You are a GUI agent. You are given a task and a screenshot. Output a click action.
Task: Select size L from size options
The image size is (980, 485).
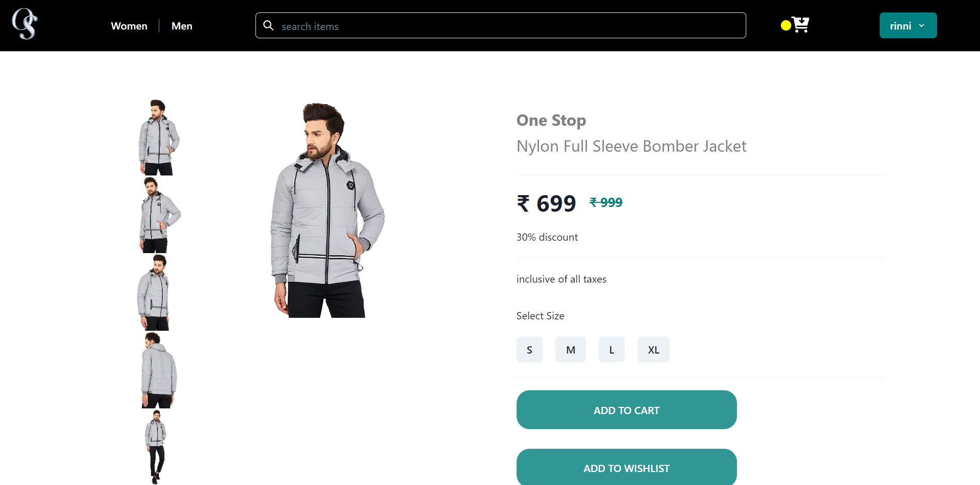(x=611, y=349)
